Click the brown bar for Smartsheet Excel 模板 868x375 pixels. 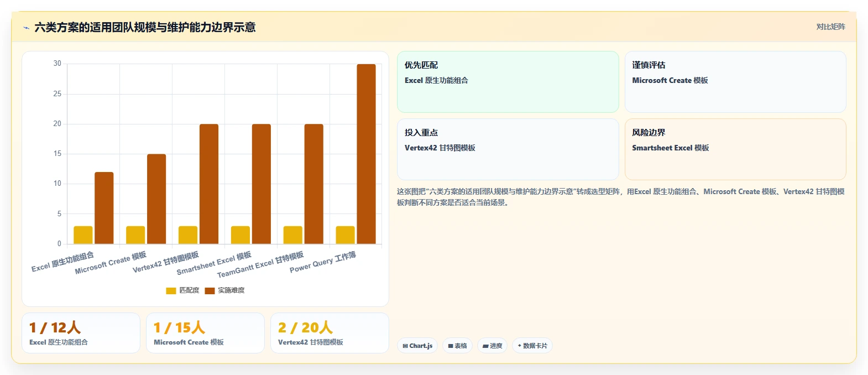[x=262, y=184]
